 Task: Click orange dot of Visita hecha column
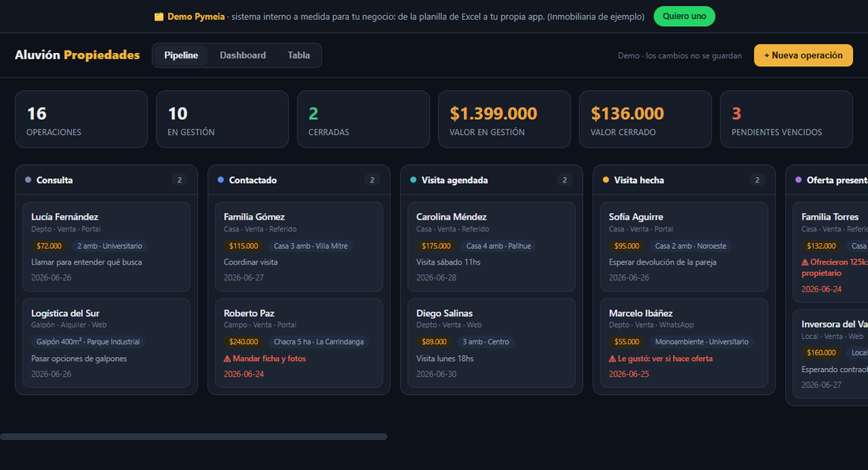[x=605, y=179]
